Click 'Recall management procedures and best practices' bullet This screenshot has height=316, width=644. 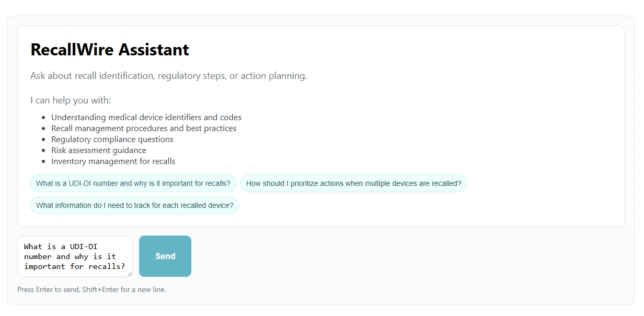point(144,128)
